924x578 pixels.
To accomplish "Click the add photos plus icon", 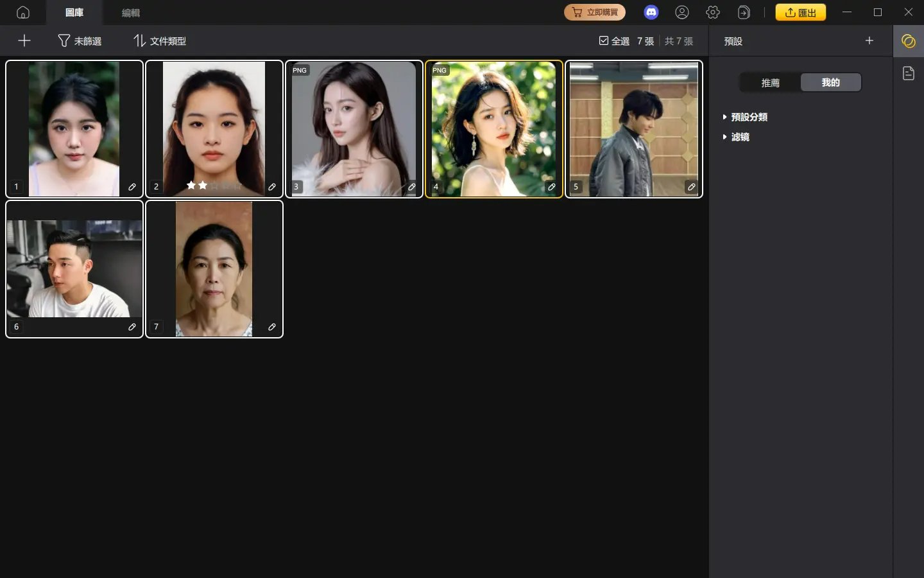I will [x=24, y=41].
